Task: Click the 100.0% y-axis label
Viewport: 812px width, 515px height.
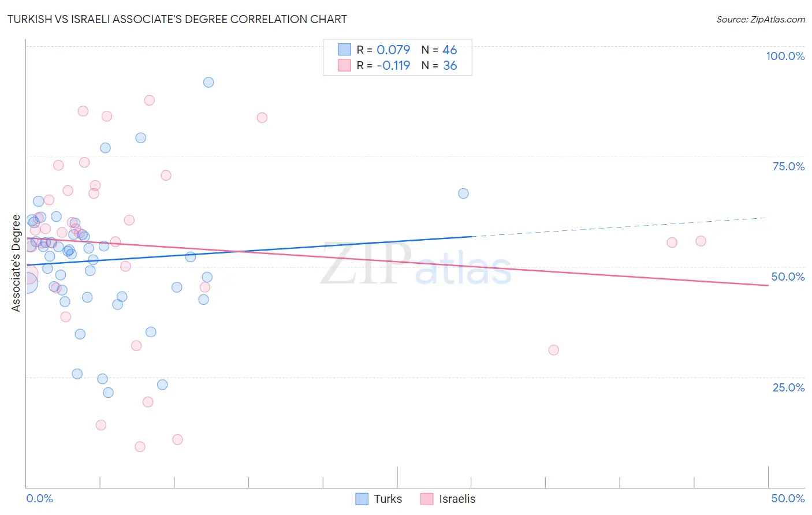Action: pos(785,56)
